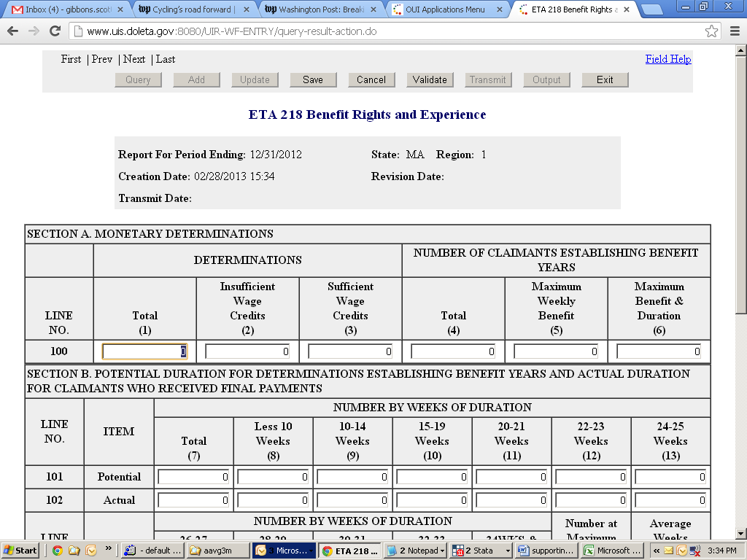Image resolution: width=747 pixels, height=560 pixels.
Task: Expand the Microsoft Outlook taskbar group
Action: pos(284,551)
